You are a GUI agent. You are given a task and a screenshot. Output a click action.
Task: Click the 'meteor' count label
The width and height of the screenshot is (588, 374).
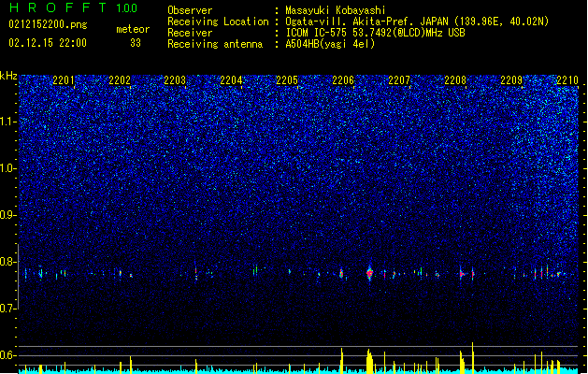click(133, 29)
